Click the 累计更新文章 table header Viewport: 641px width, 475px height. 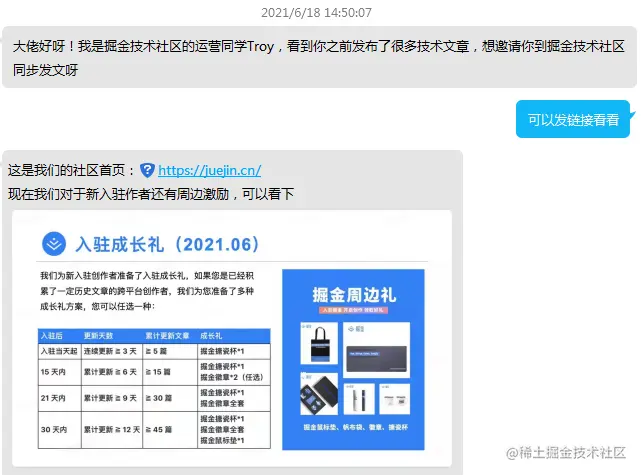tap(168, 336)
